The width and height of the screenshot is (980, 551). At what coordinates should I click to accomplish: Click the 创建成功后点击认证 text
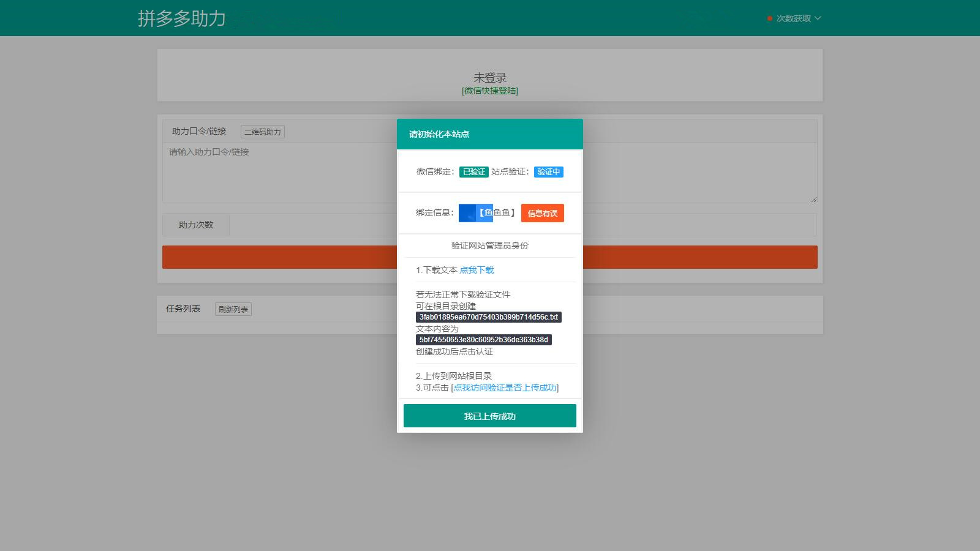[454, 351]
